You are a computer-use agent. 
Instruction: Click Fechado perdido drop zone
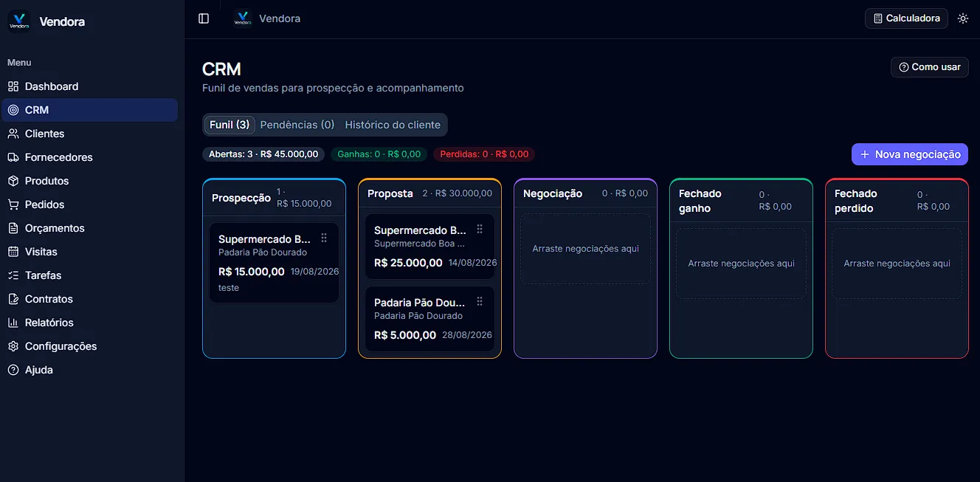pos(897,264)
